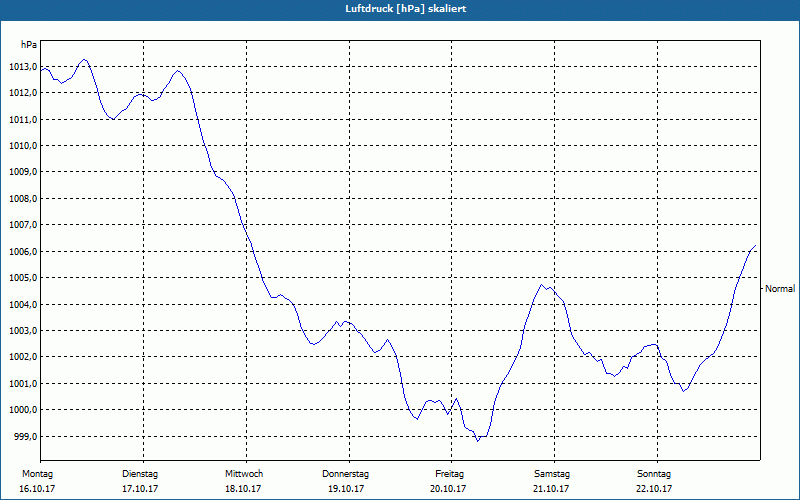Select the date 17.10.17

coord(140,489)
